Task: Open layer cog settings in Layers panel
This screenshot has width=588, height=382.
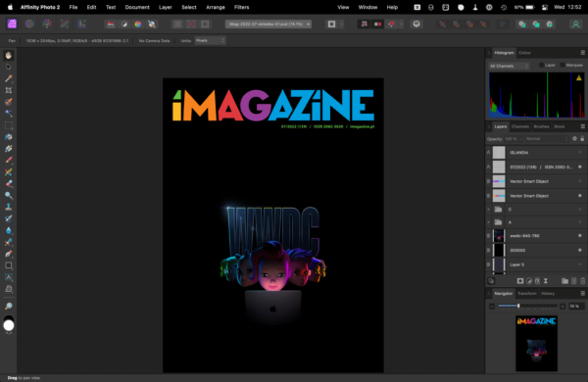Action: 574,139
